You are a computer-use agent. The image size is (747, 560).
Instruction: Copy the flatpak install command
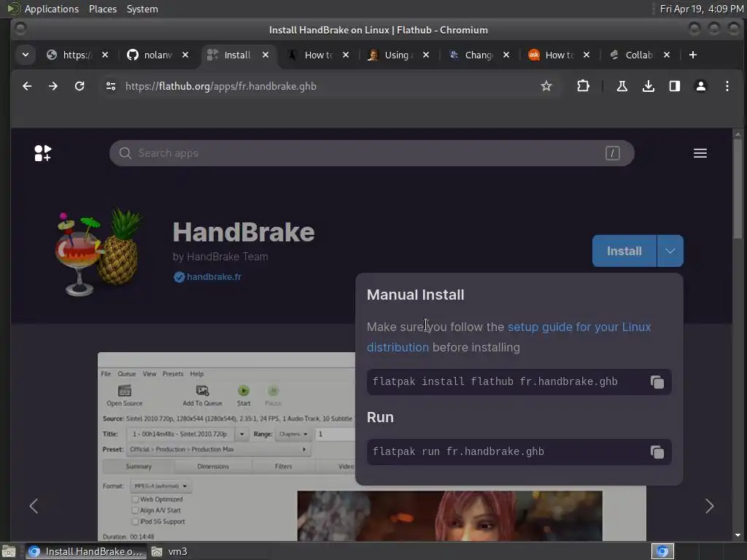[657, 382]
